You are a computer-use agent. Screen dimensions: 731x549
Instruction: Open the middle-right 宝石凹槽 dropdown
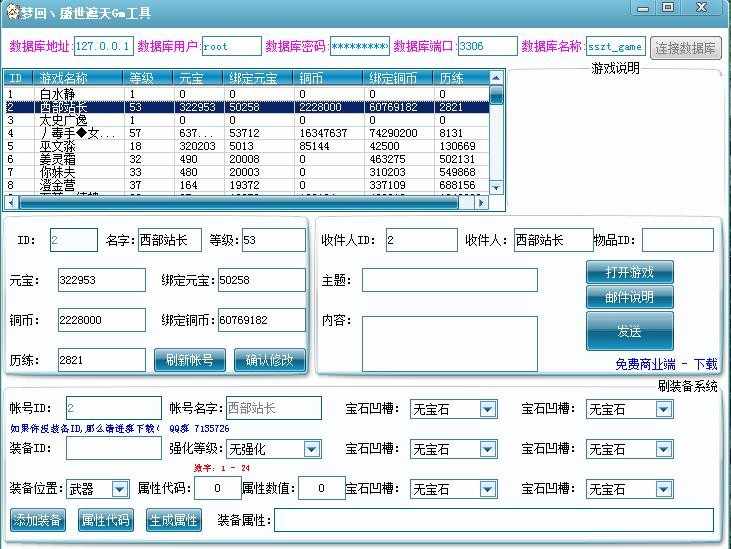click(629, 449)
